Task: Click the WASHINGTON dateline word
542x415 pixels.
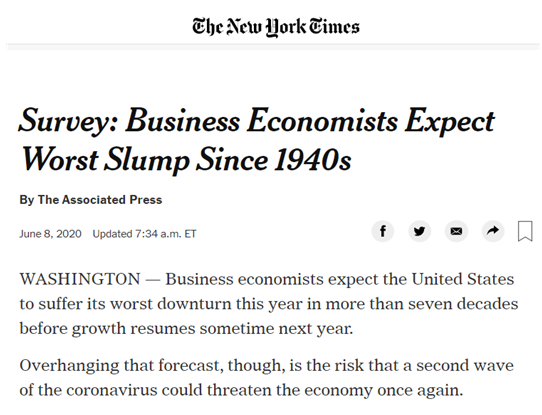Action: (x=80, y=279)
